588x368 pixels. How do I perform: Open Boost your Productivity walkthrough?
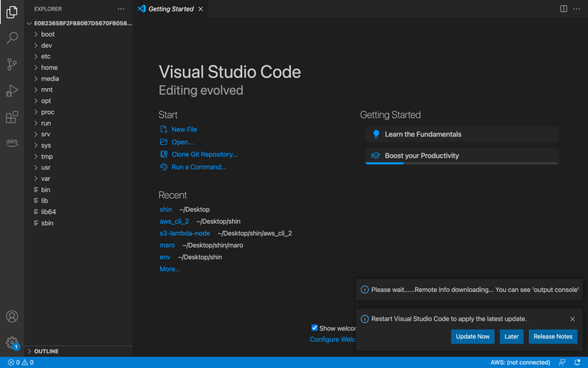(x=462, y=156)
